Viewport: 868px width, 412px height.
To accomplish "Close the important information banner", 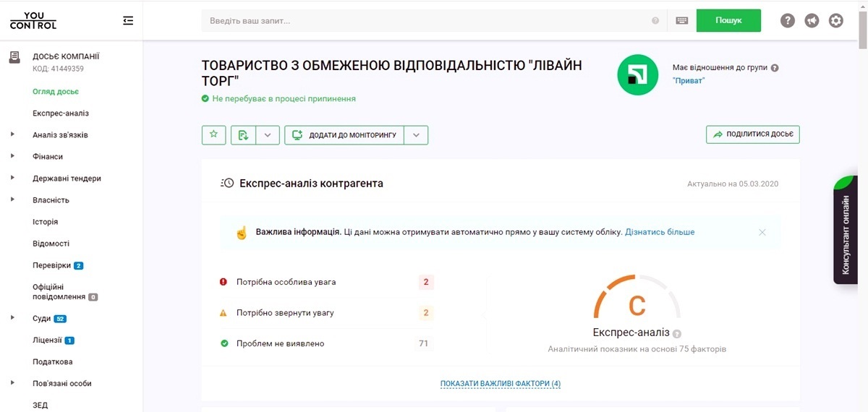I will [762, 233].
